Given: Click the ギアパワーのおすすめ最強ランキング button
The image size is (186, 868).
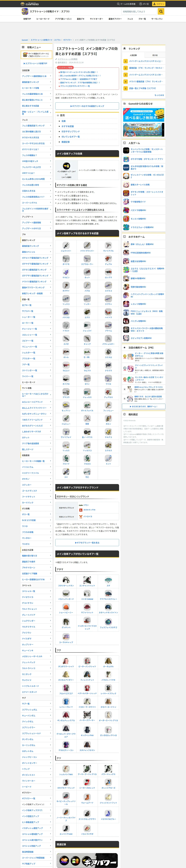Looking at the screenshot, I should tap(87, 106).
